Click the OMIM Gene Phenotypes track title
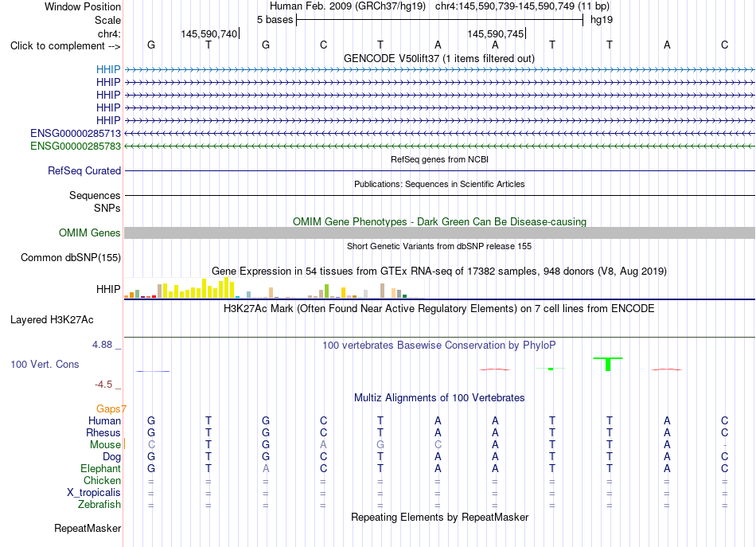756x547 pixels. coord(440,221)
